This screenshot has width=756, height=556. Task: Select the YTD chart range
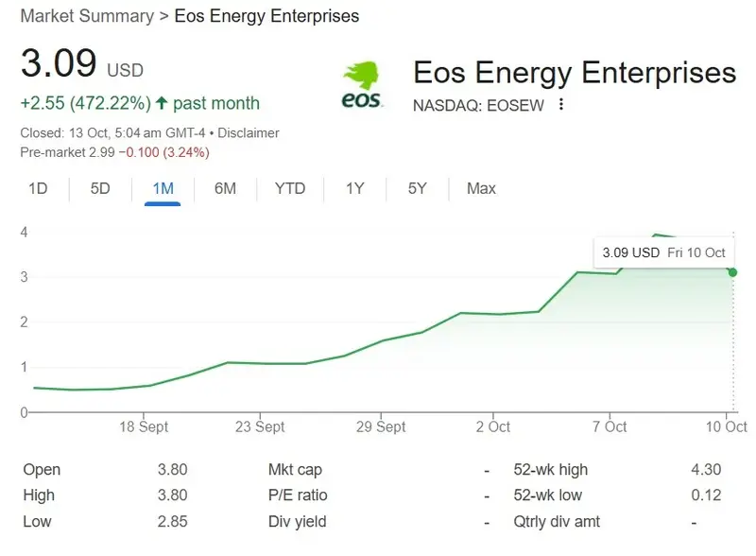(290, 188)
